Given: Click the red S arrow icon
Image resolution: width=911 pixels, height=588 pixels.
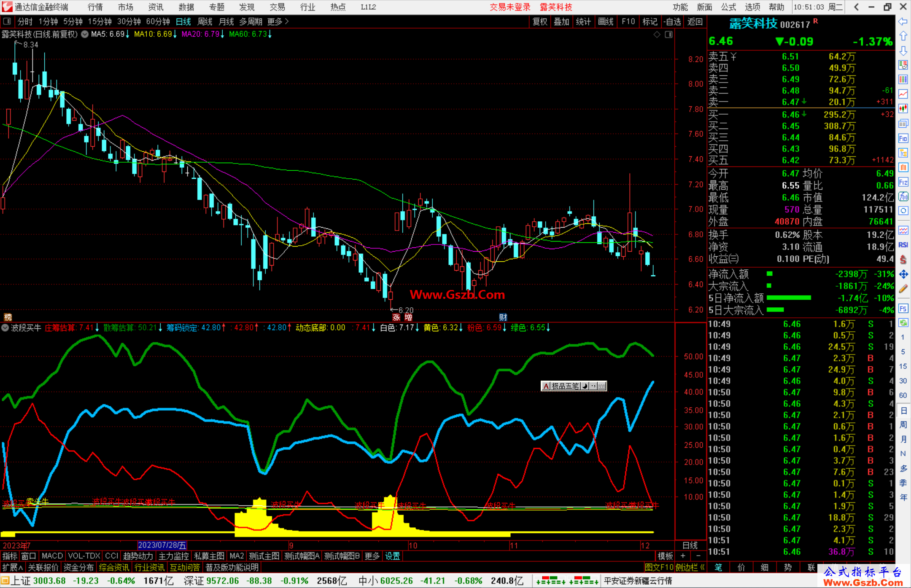Looking at the screenshot, I should click(903, 260).
